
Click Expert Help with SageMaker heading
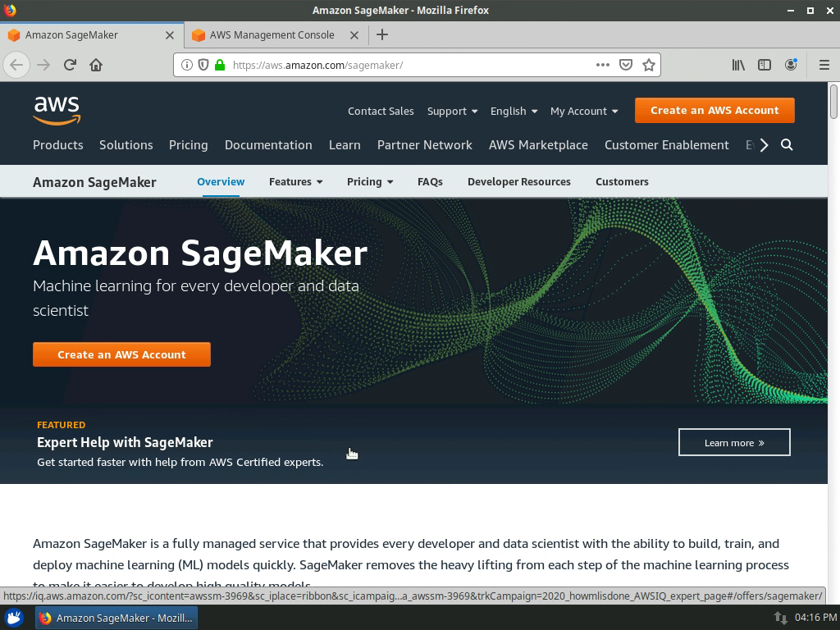pyautogui.click(x=125, y=442)
